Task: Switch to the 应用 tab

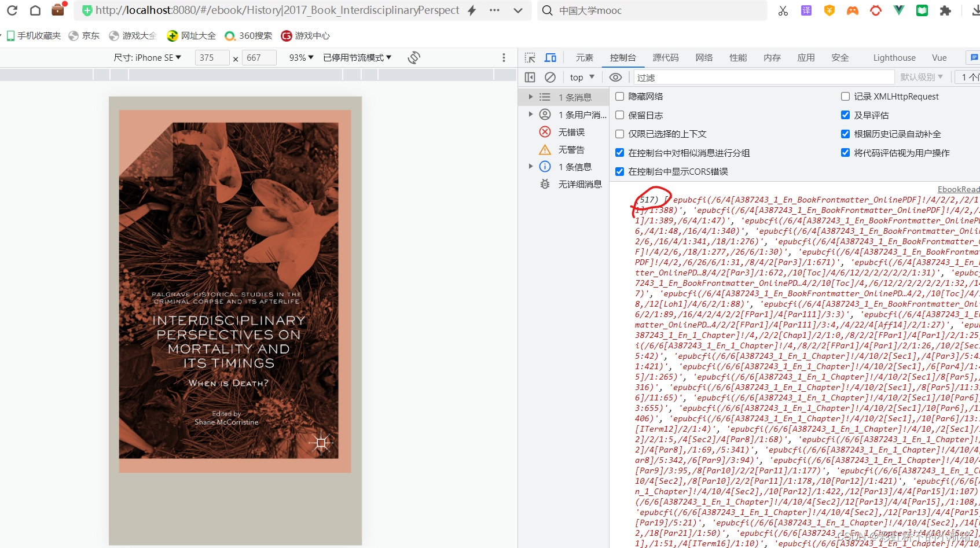Action: [806, 58]
